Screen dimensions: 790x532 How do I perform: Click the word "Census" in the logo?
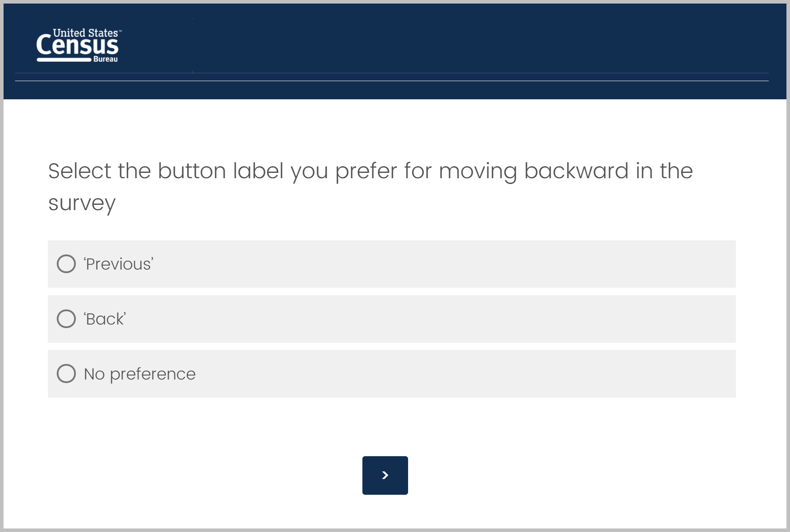click(x=78, y=46)
